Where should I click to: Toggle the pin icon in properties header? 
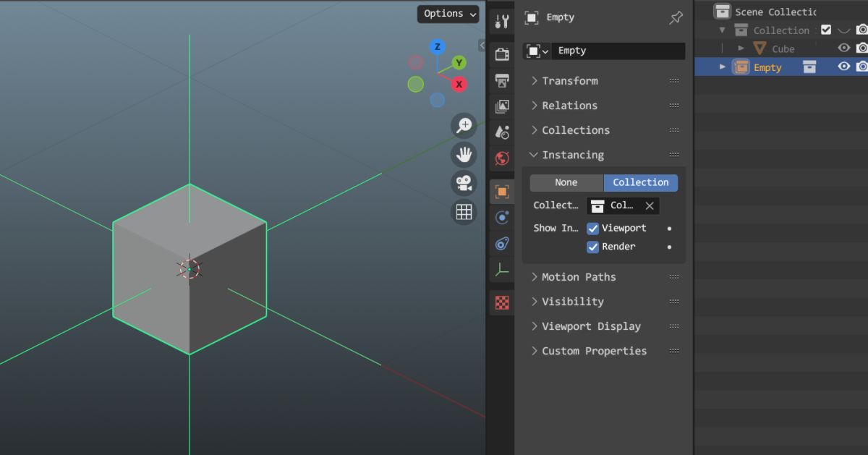point(676,18)
